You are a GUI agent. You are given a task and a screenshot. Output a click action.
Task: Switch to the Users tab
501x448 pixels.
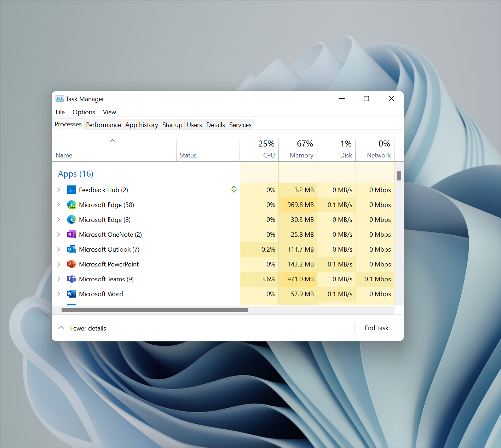[194, 125]
